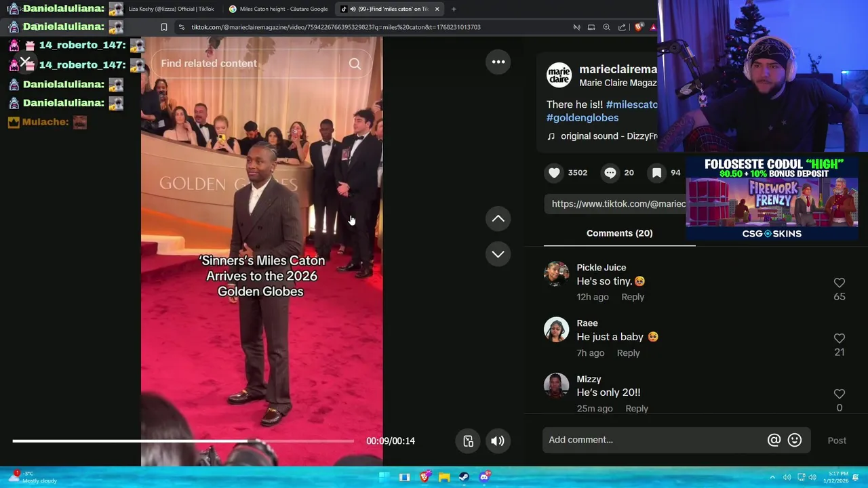Switch to Comments (20) tab

pyautogui.click(x=619, y=233)
